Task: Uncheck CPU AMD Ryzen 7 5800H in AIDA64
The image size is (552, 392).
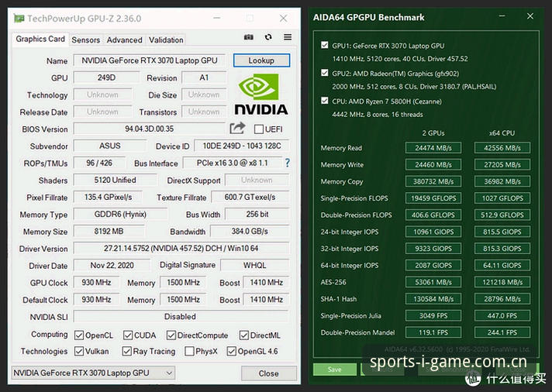Action: point(325,101)
